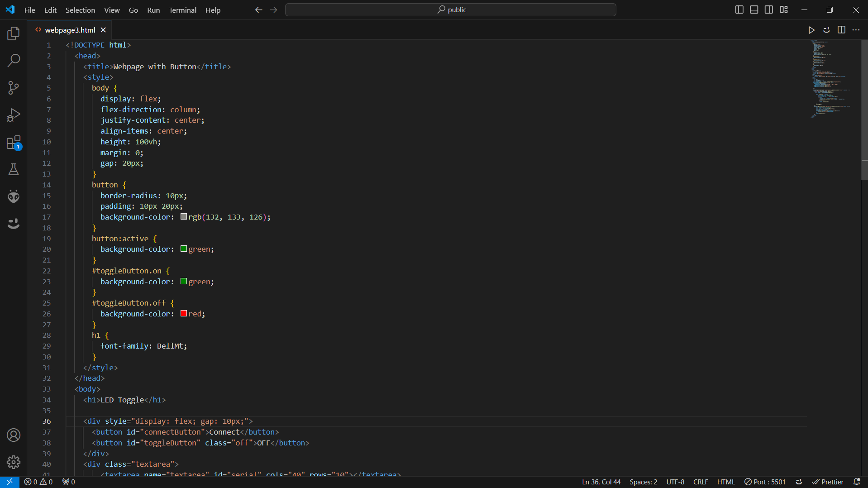Toggle the secondary side bar layout icon
The image size is (868, 488).
tap(769, 10)
